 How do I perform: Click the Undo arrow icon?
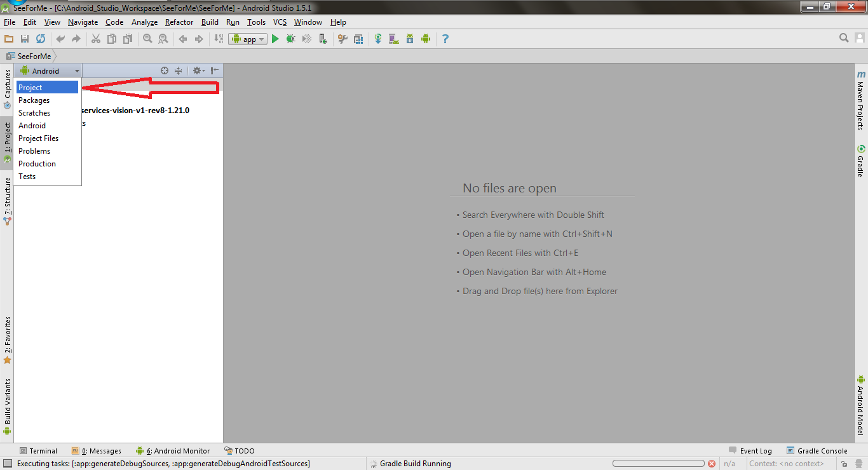(x=60, y=39)
